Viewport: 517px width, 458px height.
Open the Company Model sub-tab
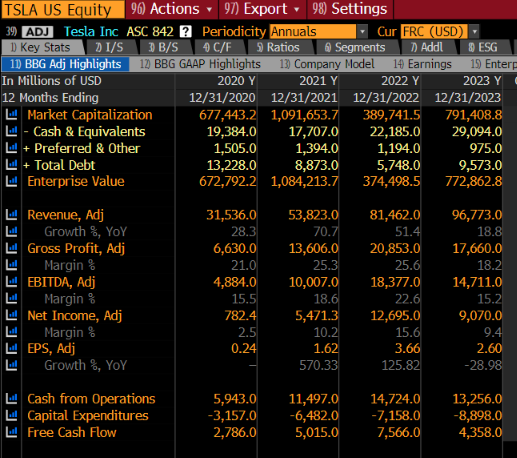coord(327,64)
